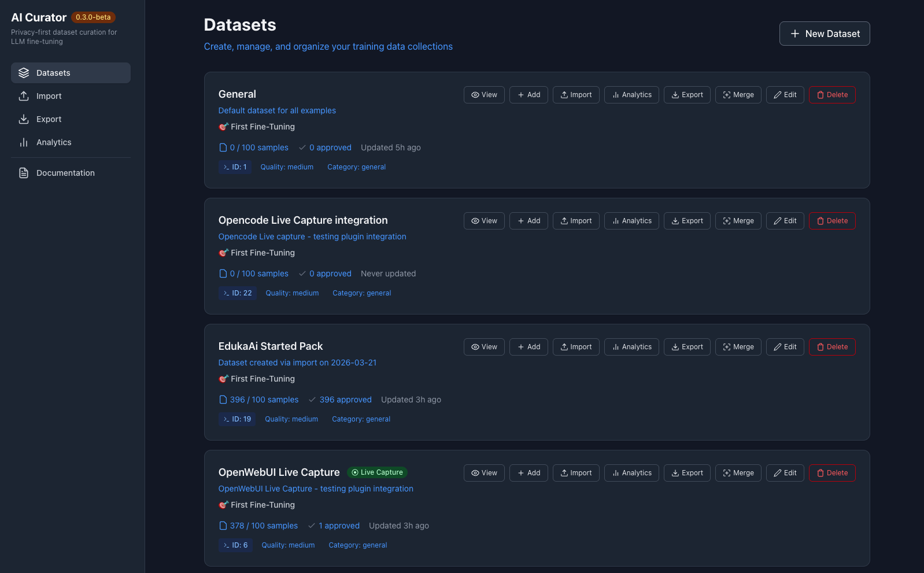Click the ID: 1 tag
The image size is (924, 573).
235,167
